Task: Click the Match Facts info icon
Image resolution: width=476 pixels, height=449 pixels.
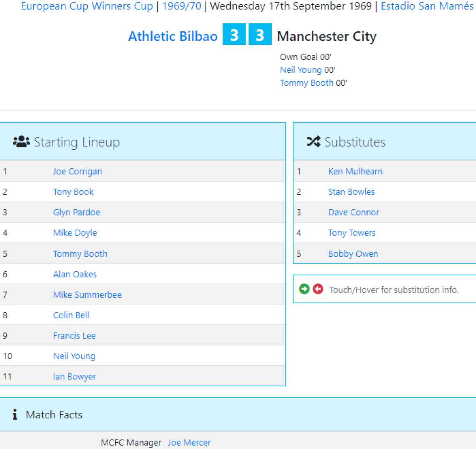Action: 15,414
